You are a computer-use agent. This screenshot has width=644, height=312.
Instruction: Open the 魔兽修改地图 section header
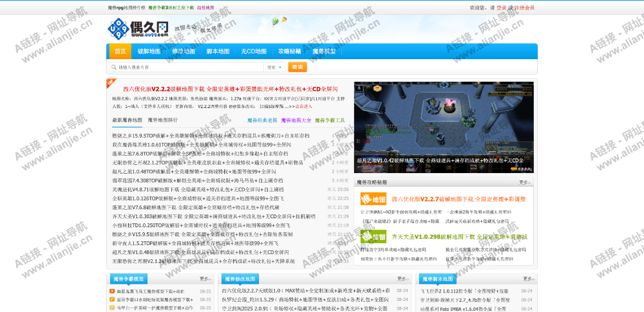pyautogui.click(x=240, y=279)
